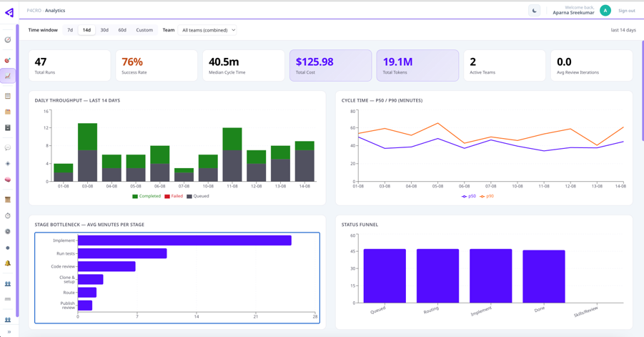Viewport: 644px width, 337px height.
Task: Click the Total Cost $125.98 card
Action: [x=331, y=65]
